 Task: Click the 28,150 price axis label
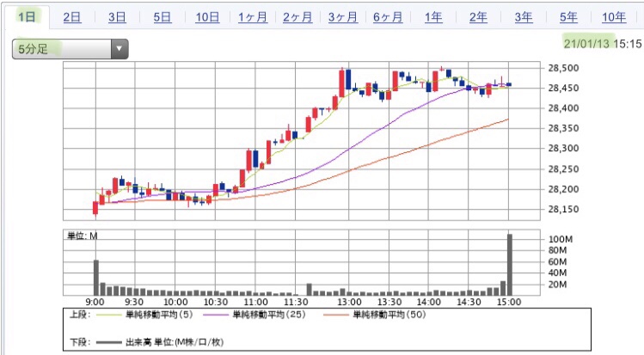point(563,210)
